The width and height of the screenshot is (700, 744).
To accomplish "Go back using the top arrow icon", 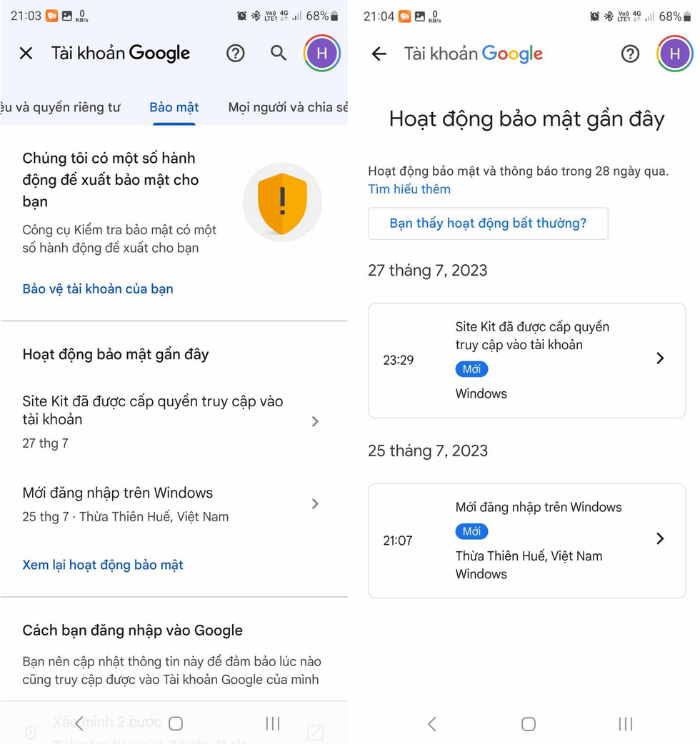I will (x=379, y=54).
